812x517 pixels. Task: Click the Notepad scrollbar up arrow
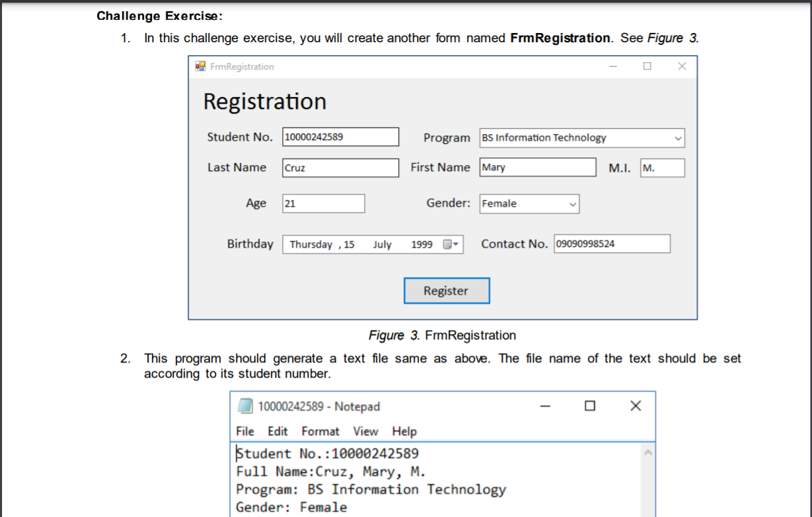click(x=648, y=452)
